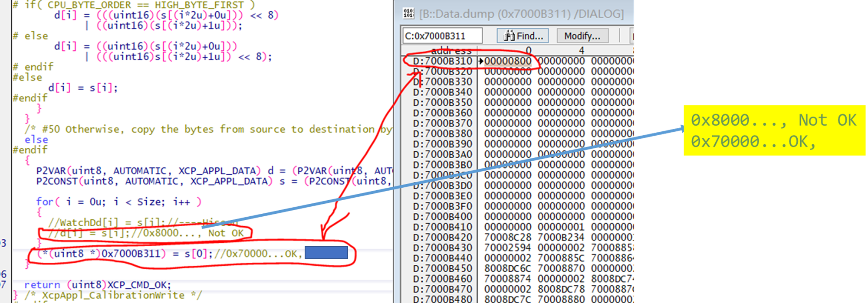This screenshot has height=303, width=868.
Task: Select address label D:7000B470
Action: pos(442,289)
